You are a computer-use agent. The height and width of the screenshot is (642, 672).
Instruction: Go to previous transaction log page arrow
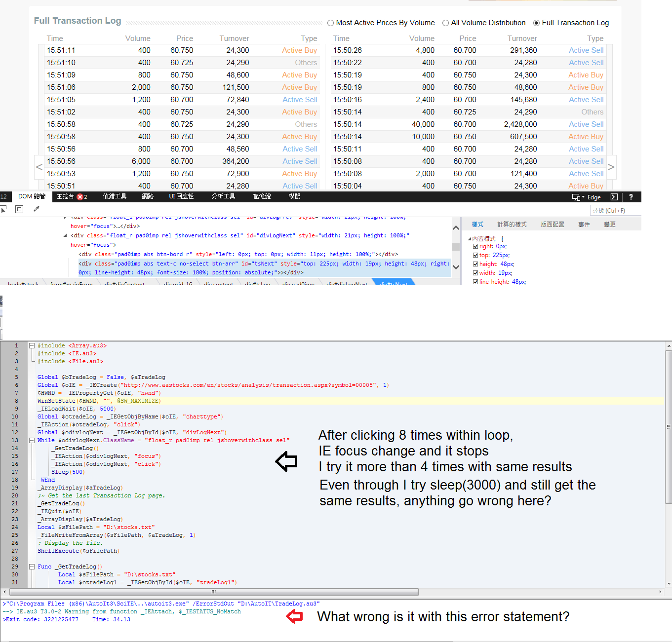pyautogui.click(x=39, y=167)
